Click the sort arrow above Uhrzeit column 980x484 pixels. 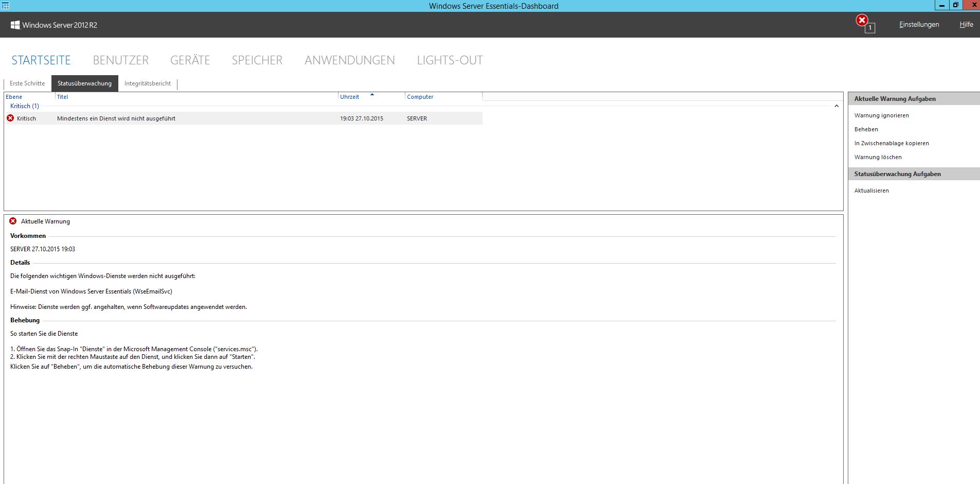(x=372, y=95)
